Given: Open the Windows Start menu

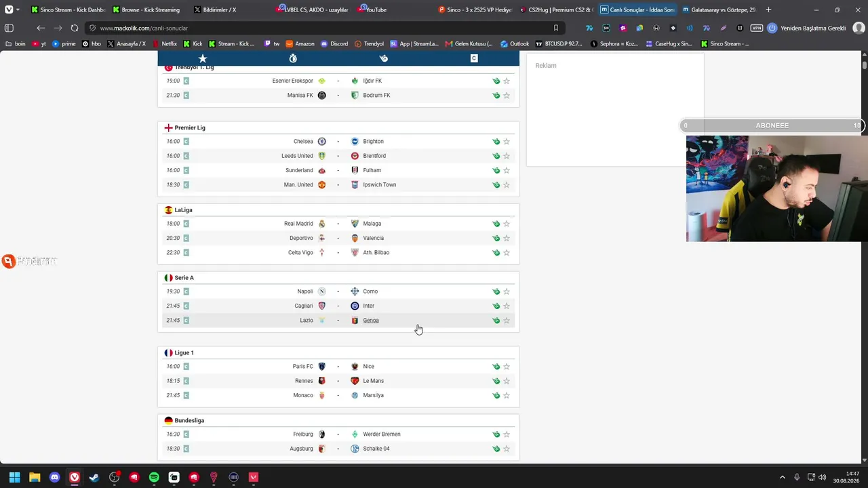Looking at the screenshot, I should (15, 477).
